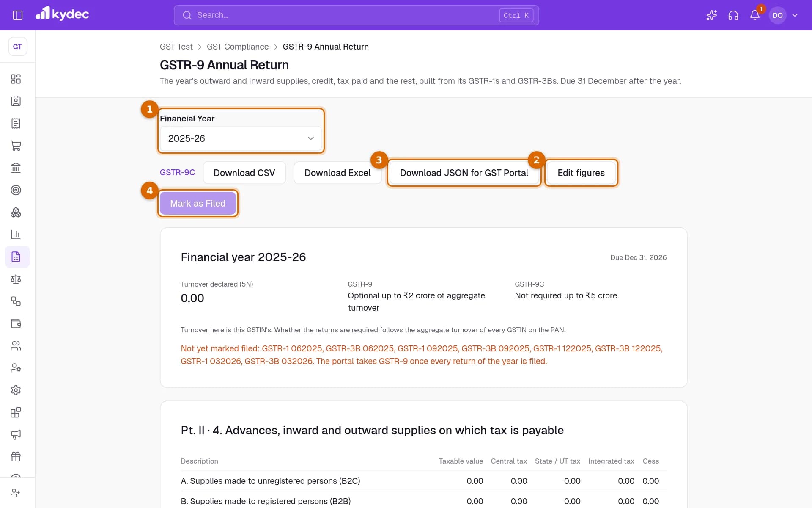Open the stacked boxes inventory icon

point(16,213)
